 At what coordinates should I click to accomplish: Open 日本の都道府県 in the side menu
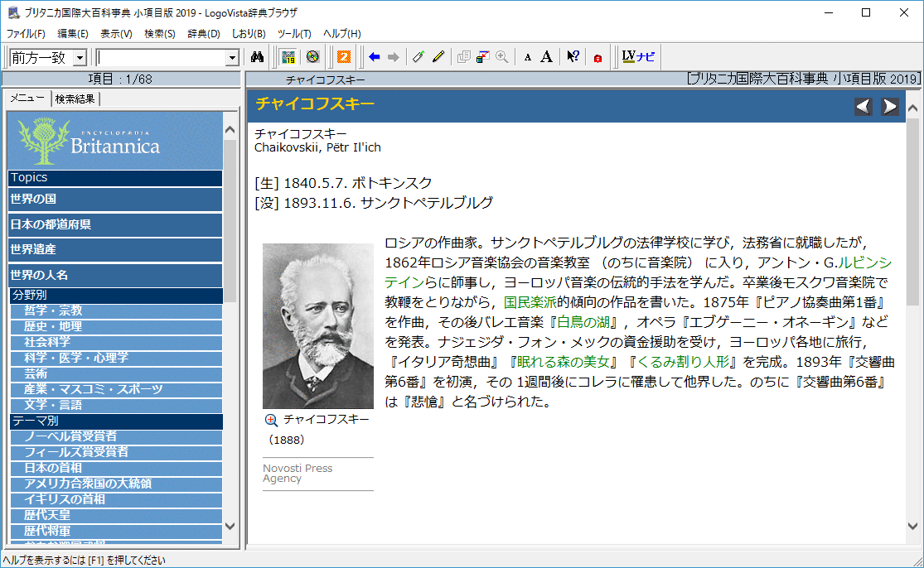point(115,224)
